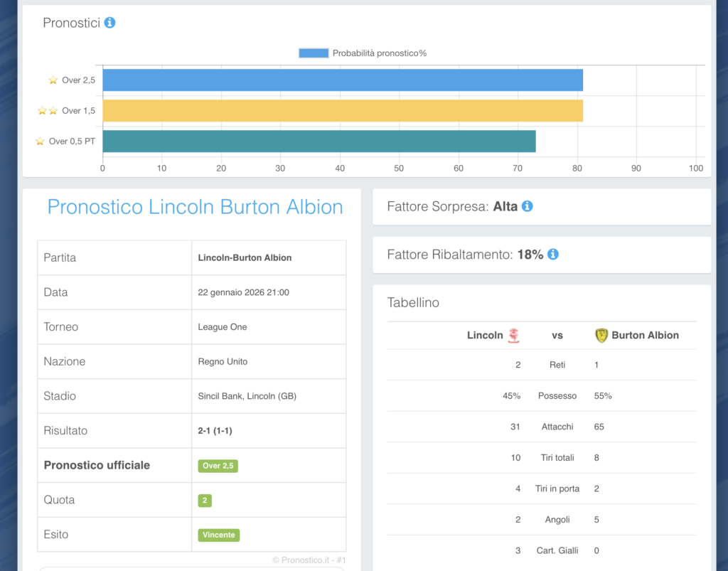Click the Tabellino section title
Screen dimensions: 728x571
coord(413,302)
